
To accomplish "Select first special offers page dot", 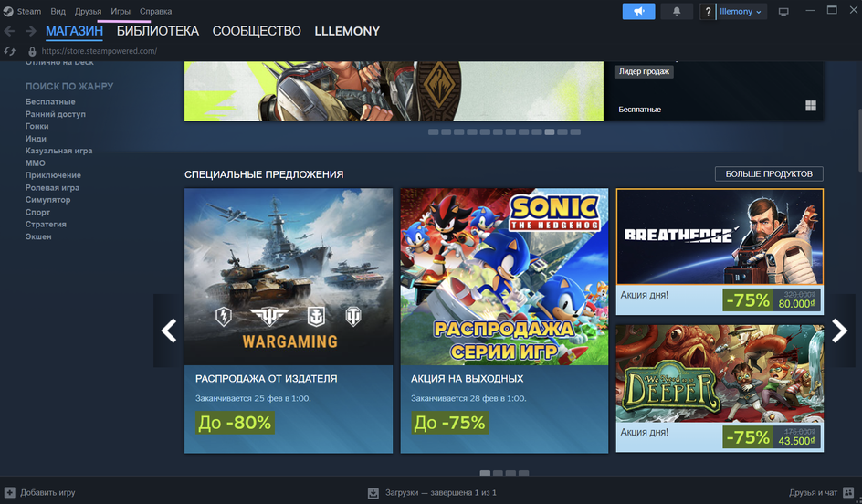I will [485, 473].
